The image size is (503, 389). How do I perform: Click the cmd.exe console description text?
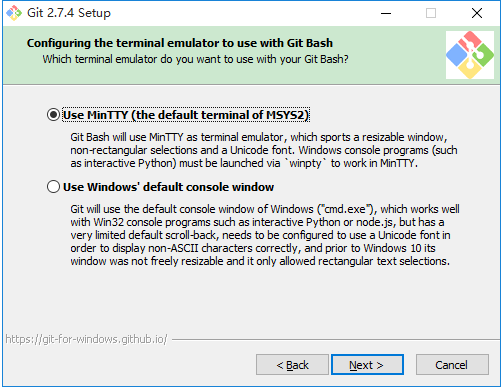tap(265, 235)
